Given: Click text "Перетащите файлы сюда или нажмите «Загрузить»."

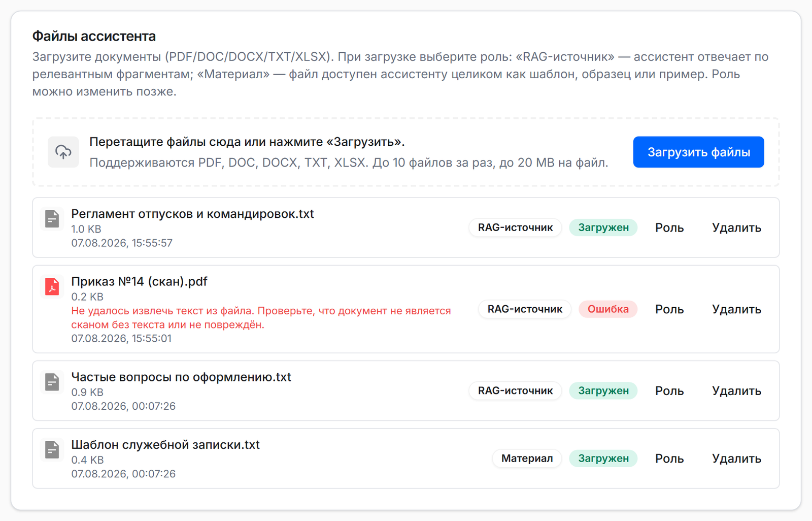Looking at the screenshot, I should coord(247,142).
